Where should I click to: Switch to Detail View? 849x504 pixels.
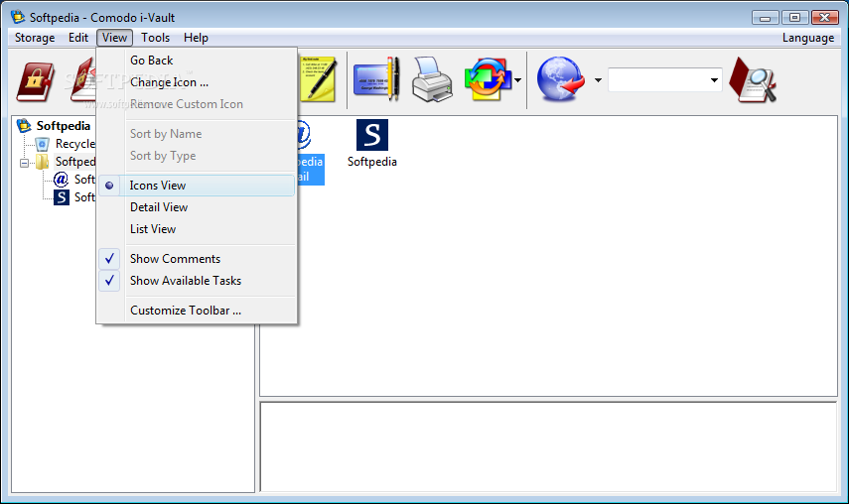coord(197,207)
